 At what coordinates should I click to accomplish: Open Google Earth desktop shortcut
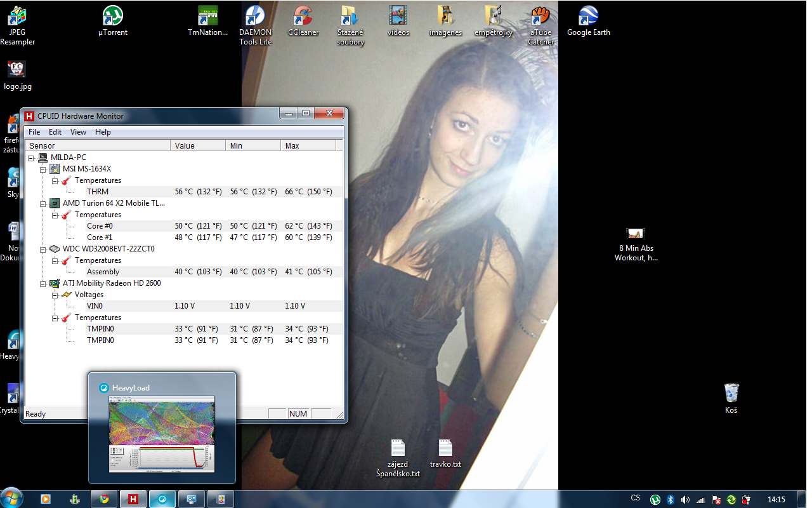coord(588,16)
